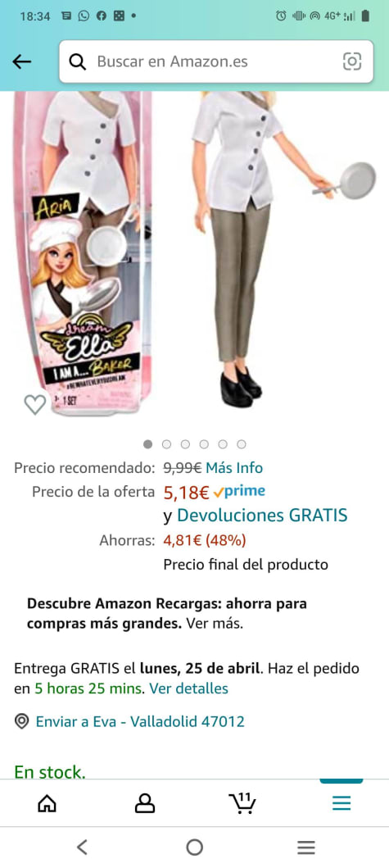Image resolution: width=389 pixels, height=868 pixels.
Task: Select the fourth image pagination dot
Action: (204, 444)
